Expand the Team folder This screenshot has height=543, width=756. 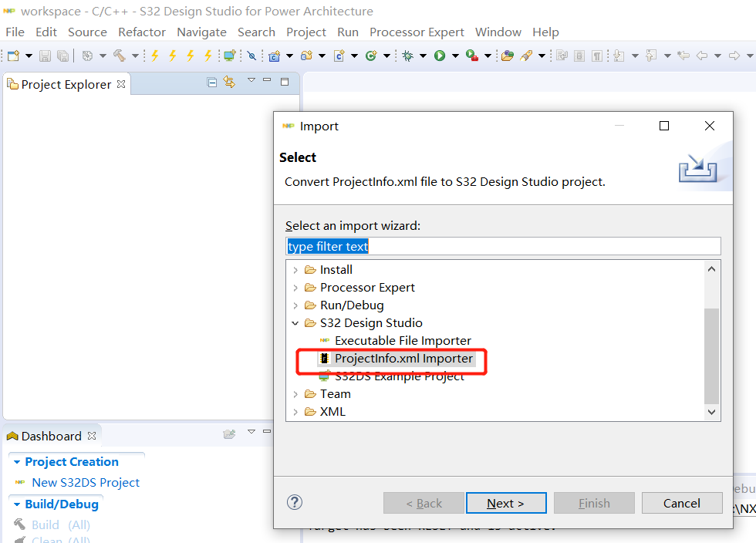pos(295,394)
